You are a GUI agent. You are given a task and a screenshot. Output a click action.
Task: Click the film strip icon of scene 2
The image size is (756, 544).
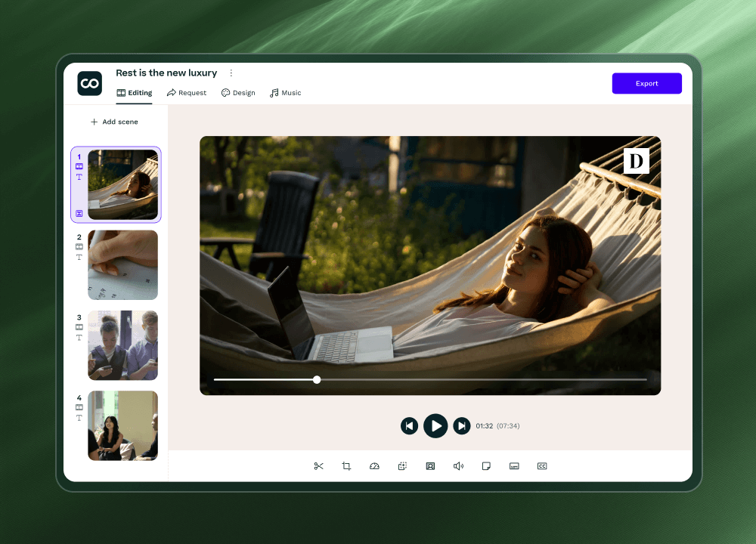tap(79, 247)
